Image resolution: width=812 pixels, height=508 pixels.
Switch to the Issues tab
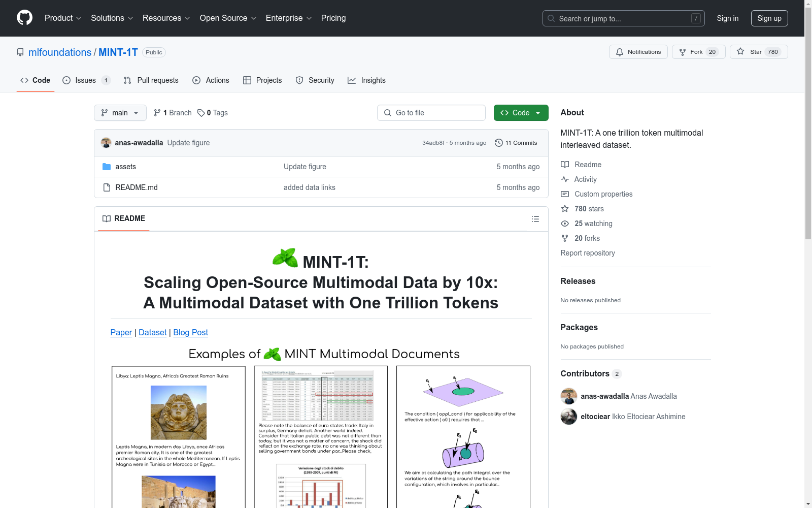click(x=86, y=80)
